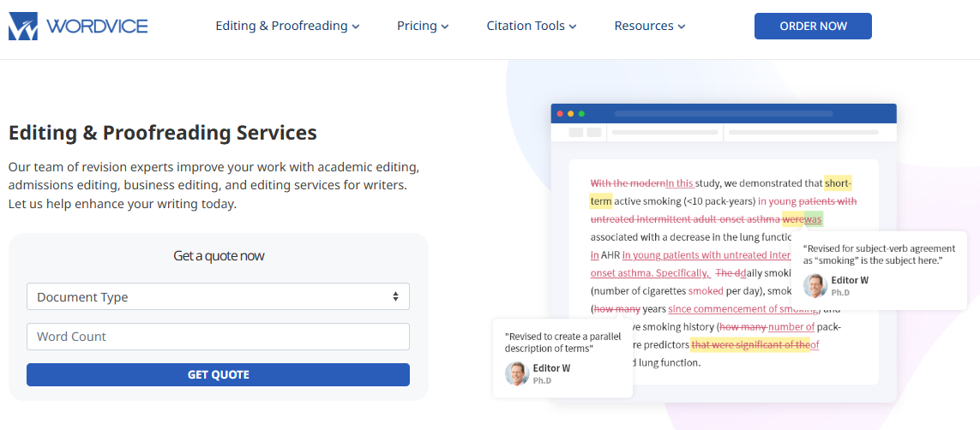This screenshot has height=430, width=980.
Task: Click the 'number of' inserted text
Action: click(x=791, y=327)
